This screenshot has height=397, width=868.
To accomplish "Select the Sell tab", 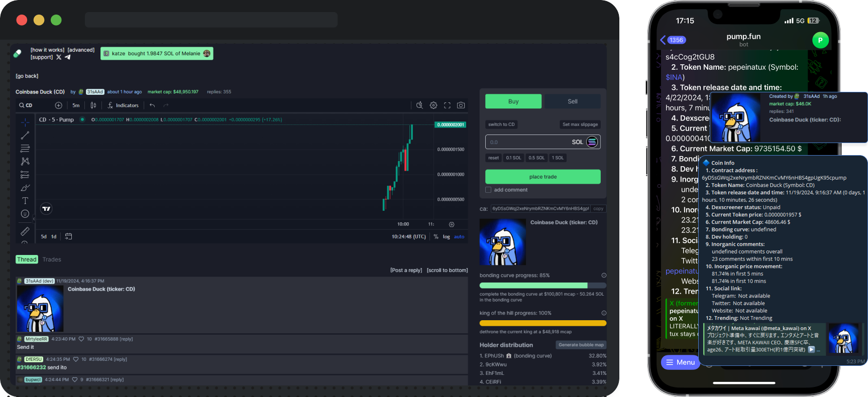I will point(573,101).
